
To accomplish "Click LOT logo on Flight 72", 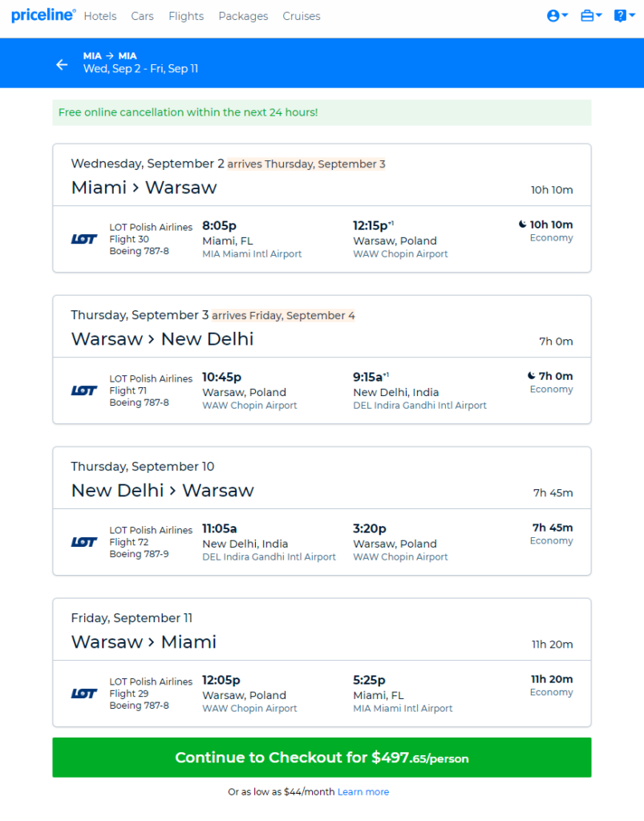I will pos(83,542).
